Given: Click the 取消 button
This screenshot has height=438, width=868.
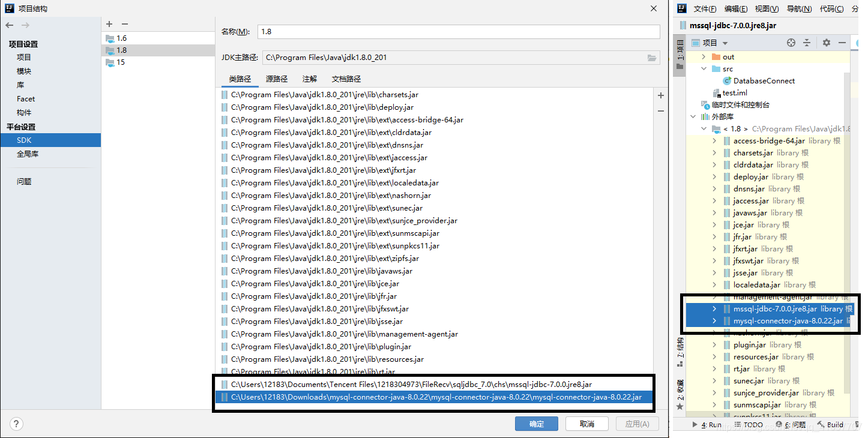Looking at the screenshot, I should (587, 424).
